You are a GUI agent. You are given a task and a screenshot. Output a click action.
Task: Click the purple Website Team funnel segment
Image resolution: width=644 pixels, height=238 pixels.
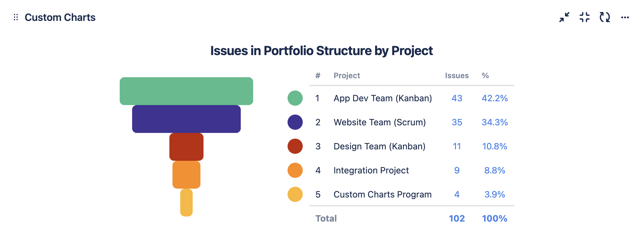186,119
